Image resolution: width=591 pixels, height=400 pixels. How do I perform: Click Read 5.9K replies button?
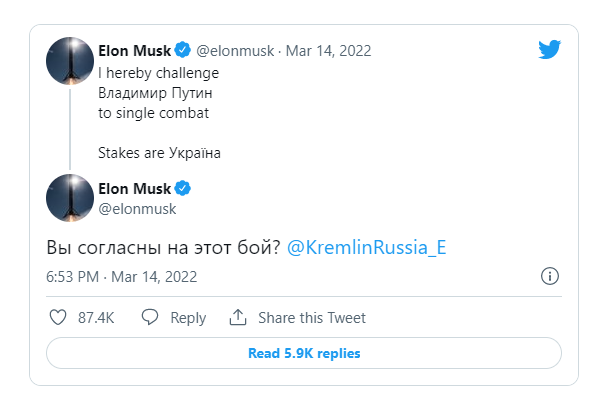[x=304, y=353]
